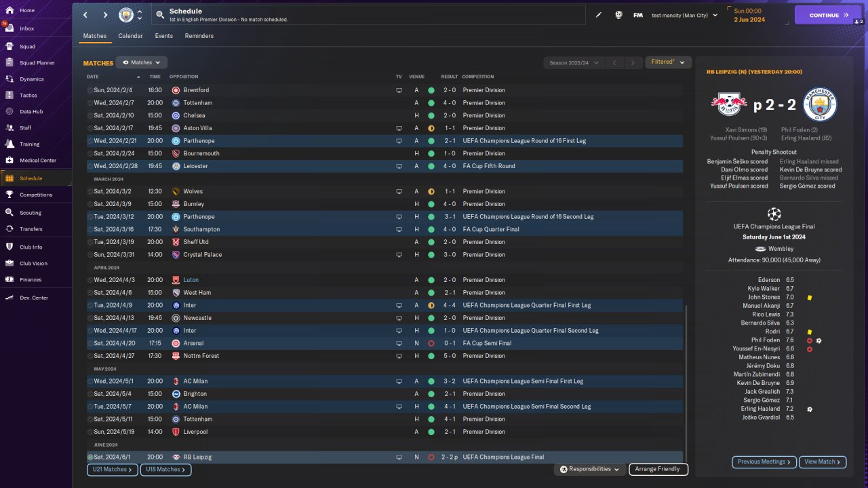Click the matches list vertical scrollbar
The width and height of the screenshot is (868, 488).
[x=686, y=384]
